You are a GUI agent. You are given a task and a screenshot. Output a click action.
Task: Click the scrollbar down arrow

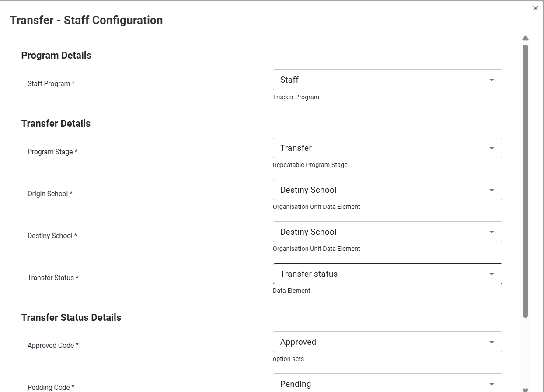click(526, 390)
